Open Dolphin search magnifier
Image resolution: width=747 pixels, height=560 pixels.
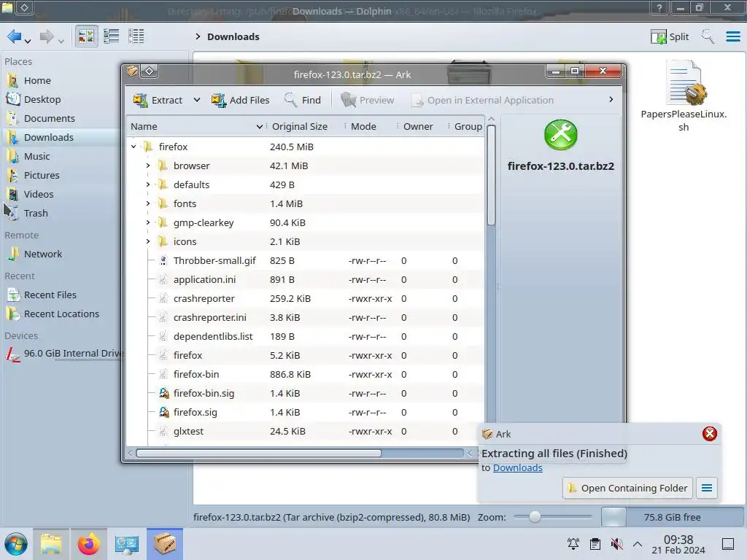pyautogui.click(x=708, y=36)
